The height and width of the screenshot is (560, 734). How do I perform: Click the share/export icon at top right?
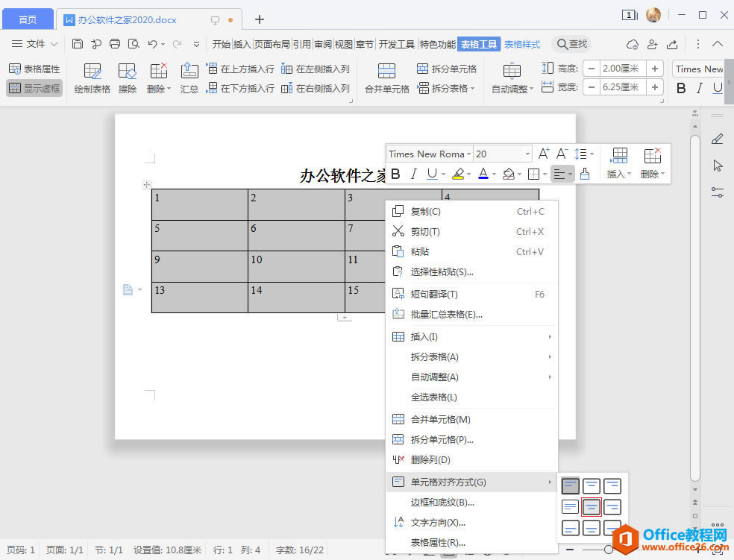pos(672,45)
